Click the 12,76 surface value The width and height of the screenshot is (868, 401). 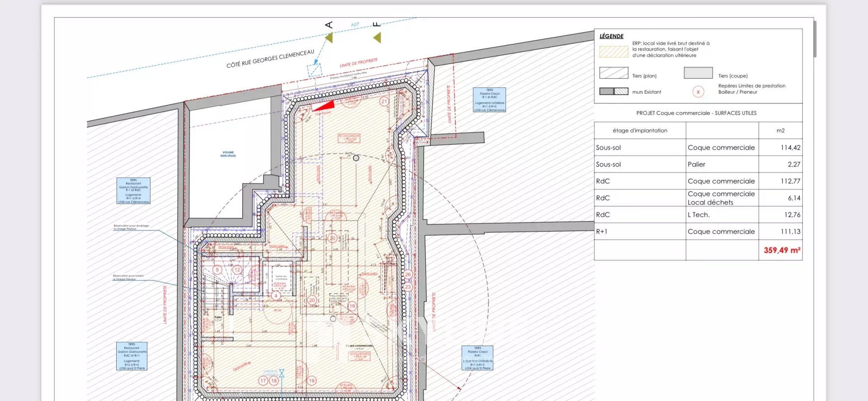[x=792, y=215]
